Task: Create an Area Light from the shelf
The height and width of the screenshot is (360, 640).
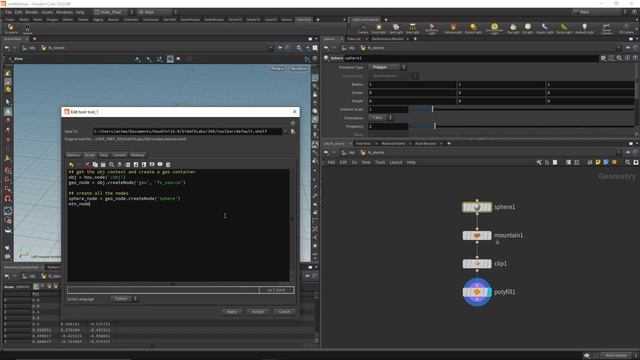Action: [413, 29]
